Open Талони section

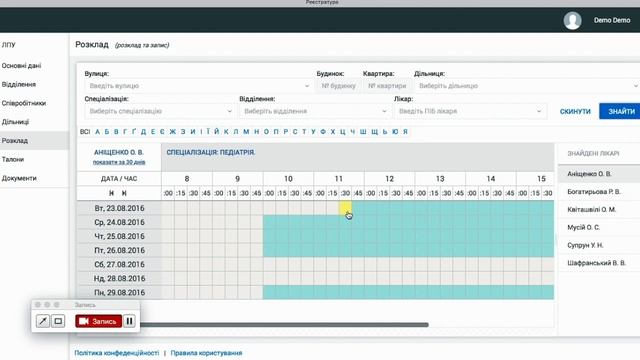click(x=13, y=159)
